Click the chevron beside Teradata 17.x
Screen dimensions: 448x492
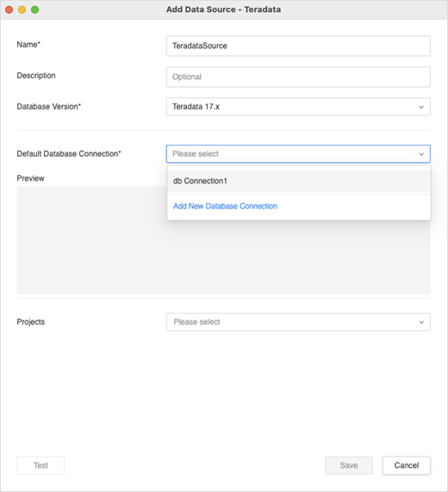(421, 107)
